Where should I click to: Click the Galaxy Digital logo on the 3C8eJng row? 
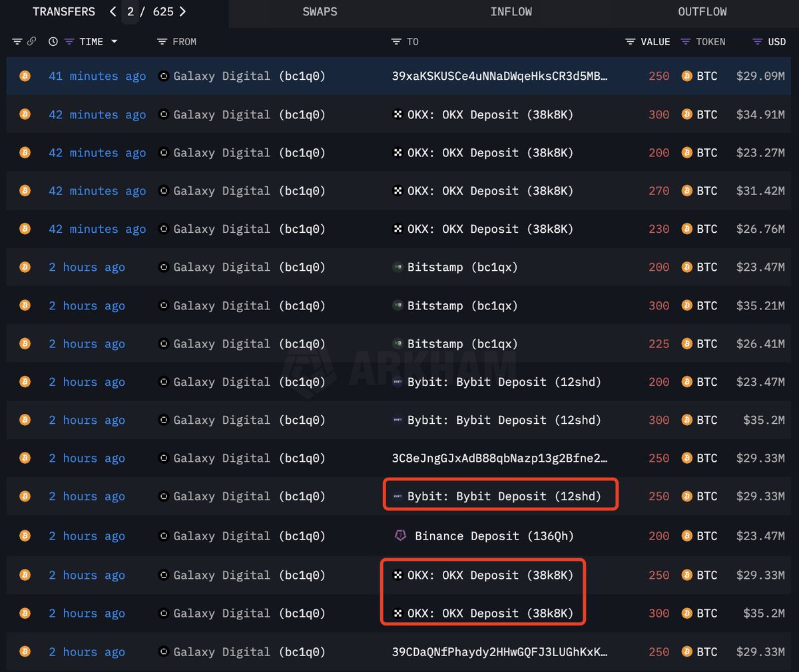(x=164, y=458)
